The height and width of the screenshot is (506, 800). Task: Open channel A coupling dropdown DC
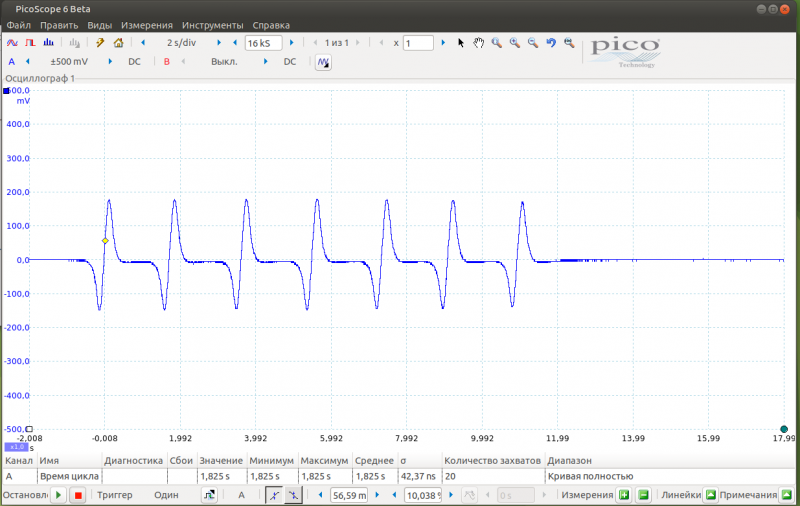134,62
